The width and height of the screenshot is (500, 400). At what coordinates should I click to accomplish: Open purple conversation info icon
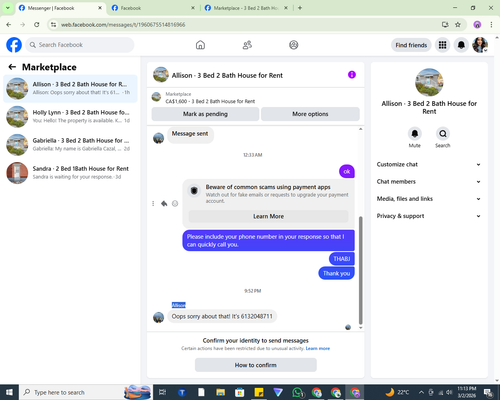pos(352,75)
